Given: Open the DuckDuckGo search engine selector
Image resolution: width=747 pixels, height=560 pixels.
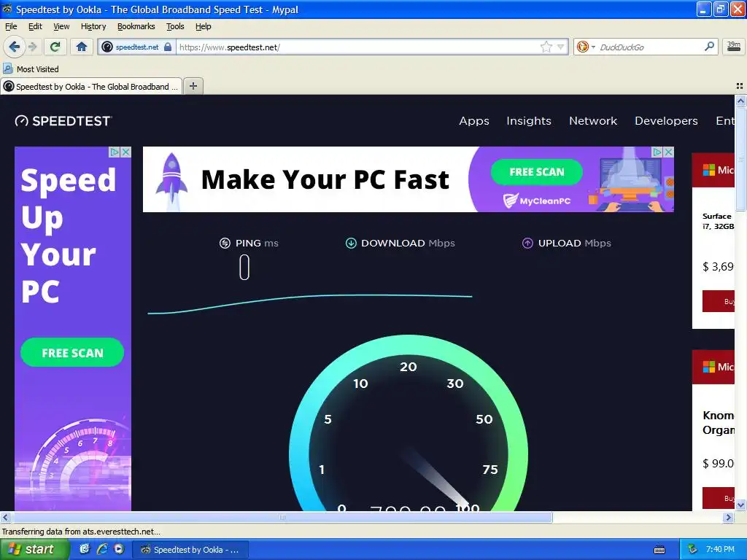Looking at the screenshot, I should [586, 47].
